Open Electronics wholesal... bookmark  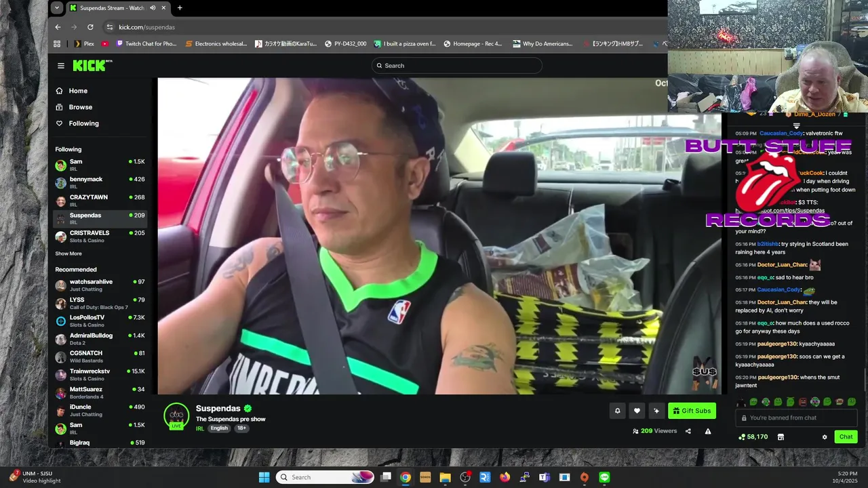216,44
